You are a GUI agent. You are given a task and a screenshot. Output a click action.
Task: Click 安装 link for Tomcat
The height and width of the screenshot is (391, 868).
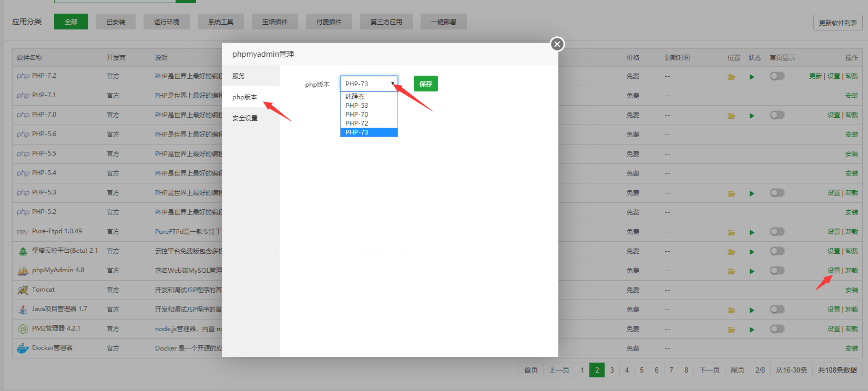pyautogui.click(x=852, y=290)
